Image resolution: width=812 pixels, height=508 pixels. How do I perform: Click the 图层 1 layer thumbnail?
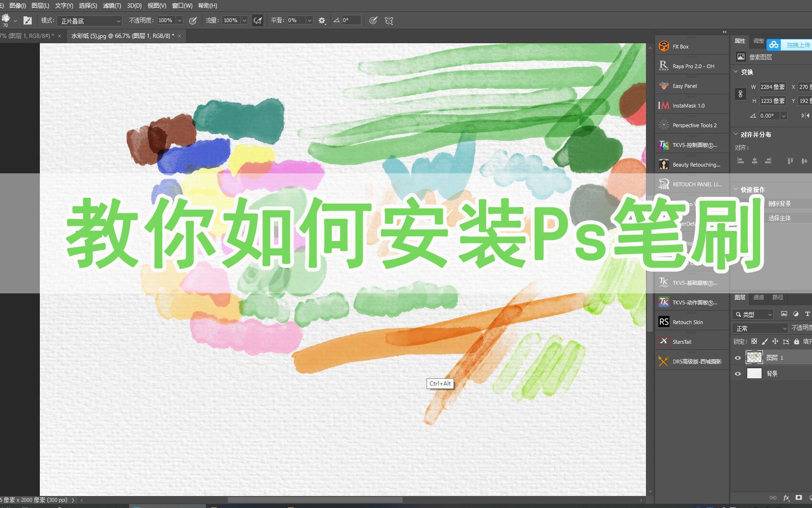(754, 358)
